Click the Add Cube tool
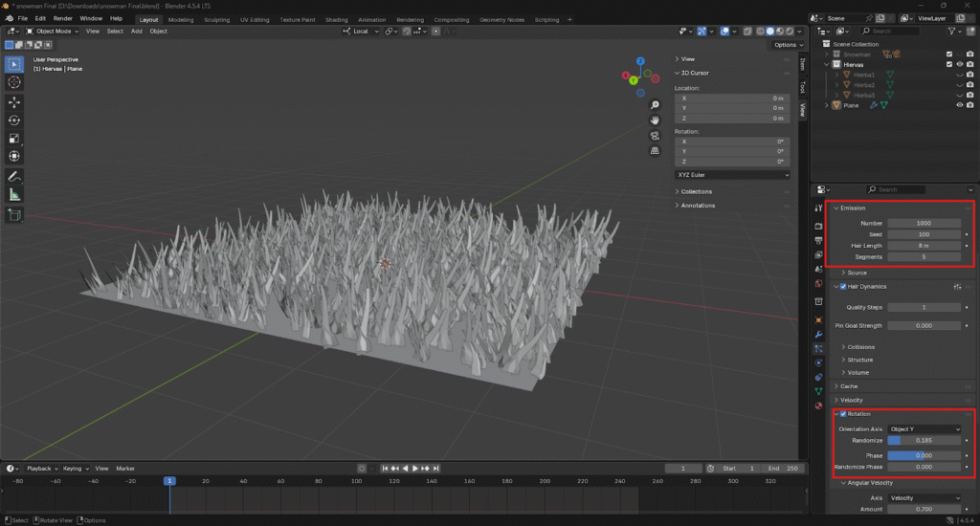 (x=14, y=214)
